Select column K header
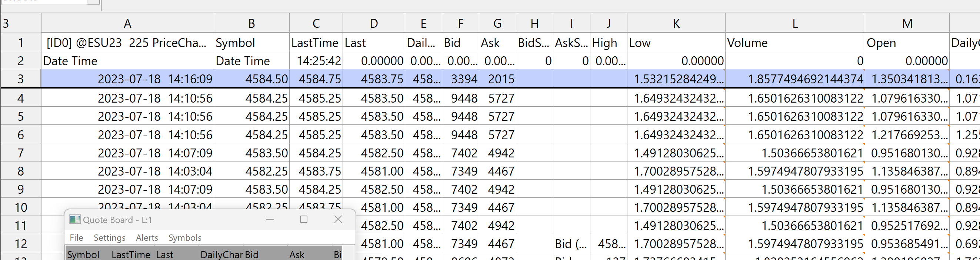This screenshot has height=260, width=980. [676, 24]
